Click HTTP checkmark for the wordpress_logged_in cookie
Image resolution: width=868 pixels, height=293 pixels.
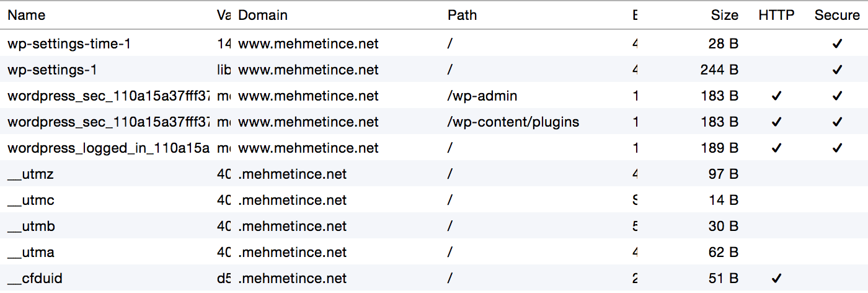point(776,148)
